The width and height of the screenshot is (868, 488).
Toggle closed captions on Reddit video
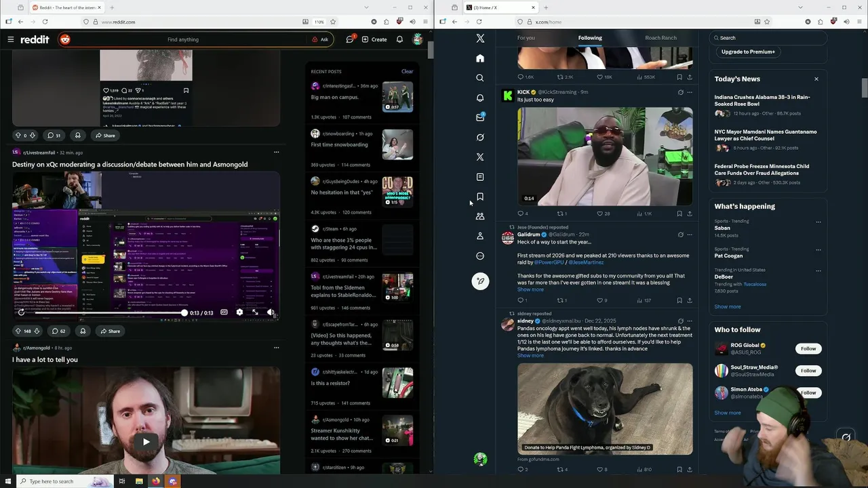click(x=224, y=312)
